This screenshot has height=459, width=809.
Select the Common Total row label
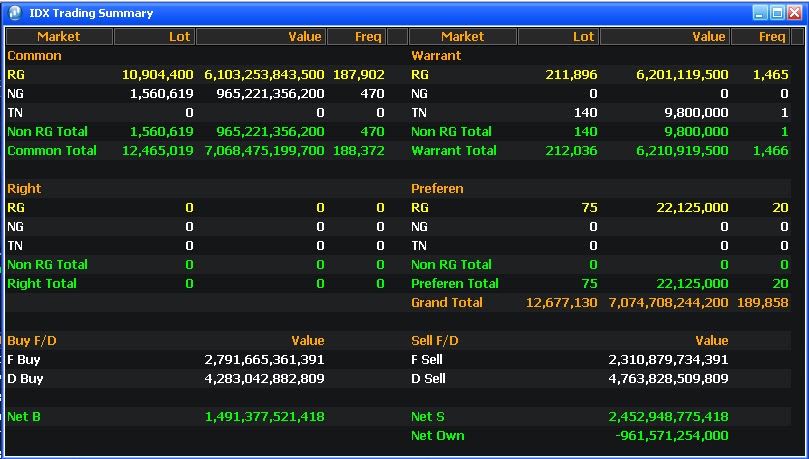(52, 150)
